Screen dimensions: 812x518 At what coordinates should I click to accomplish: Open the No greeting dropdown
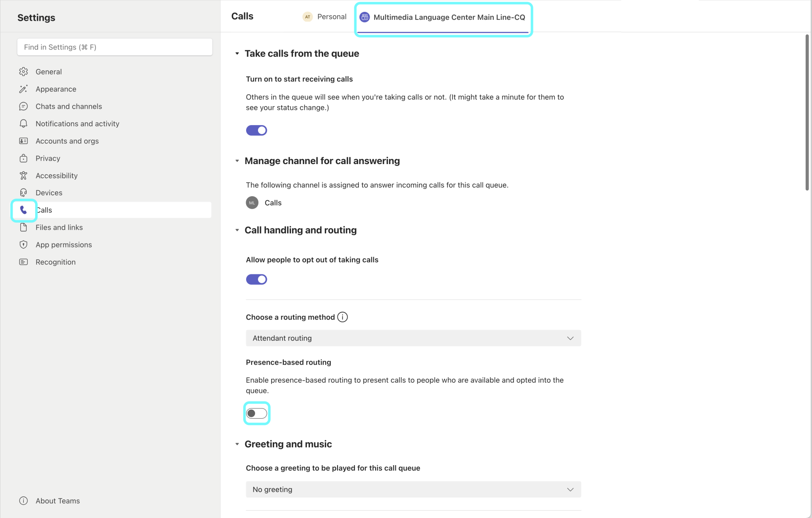click(413, 490)
